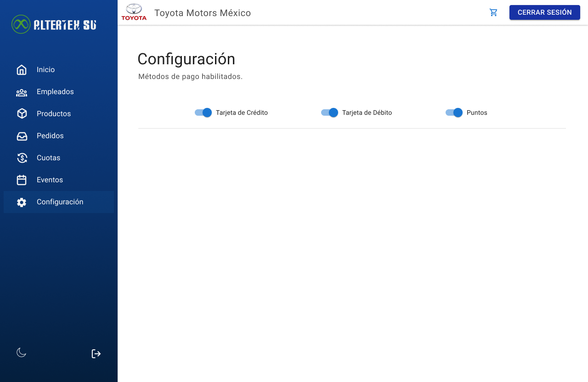This screenshot has height=382, width=588.
Task: Click the Altertex SU logo
Action: [x=54, y=24]
